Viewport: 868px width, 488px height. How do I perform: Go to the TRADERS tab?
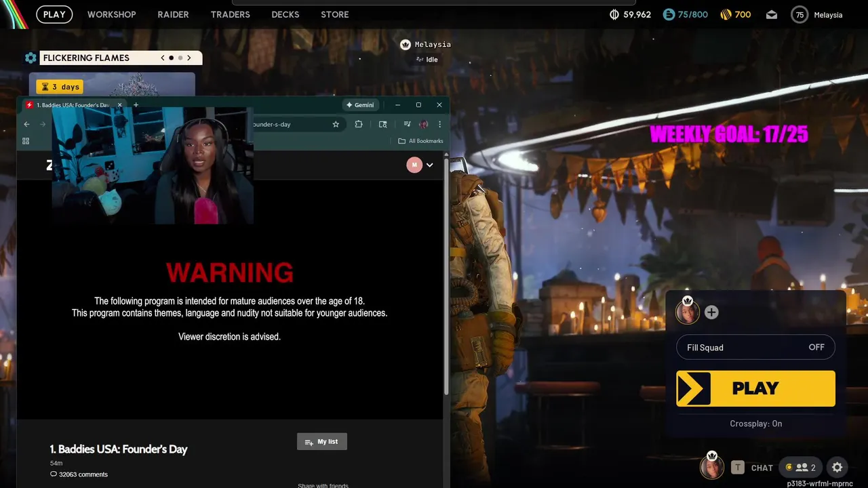click(x=230, y=14)
